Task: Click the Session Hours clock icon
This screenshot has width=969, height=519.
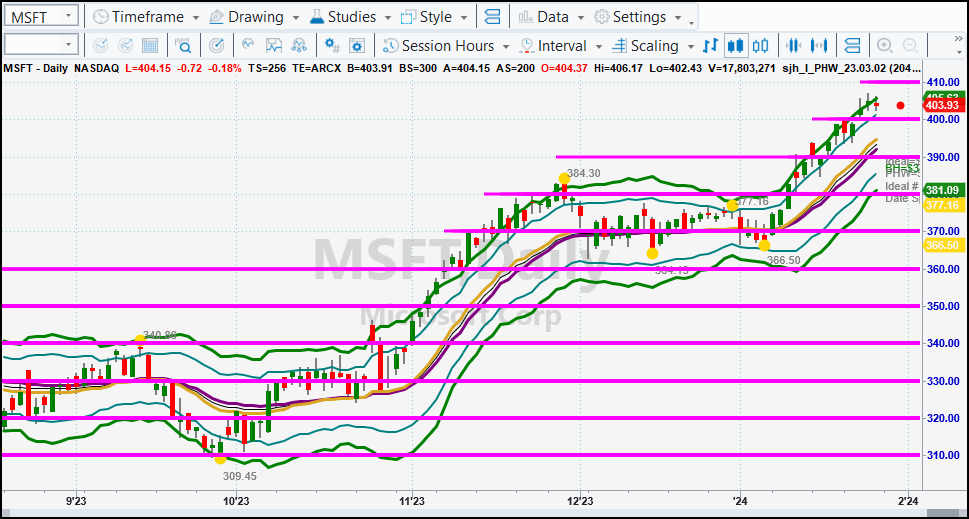Action: 390,46
